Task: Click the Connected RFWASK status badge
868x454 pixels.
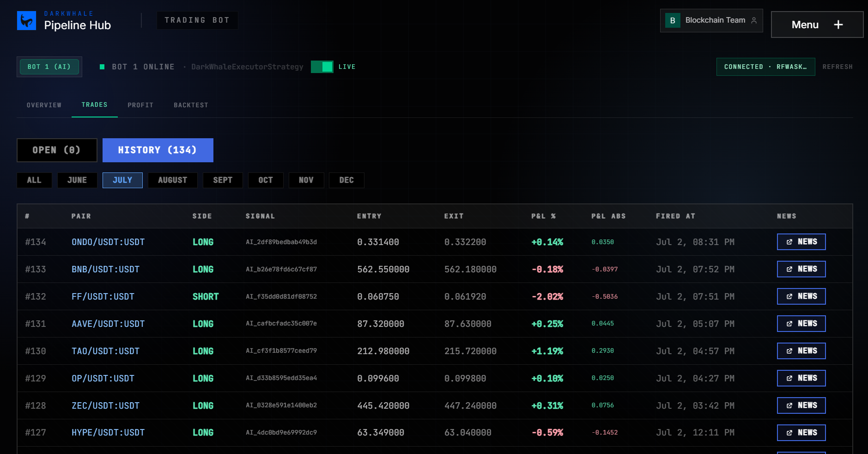Action: click(765, 67)
